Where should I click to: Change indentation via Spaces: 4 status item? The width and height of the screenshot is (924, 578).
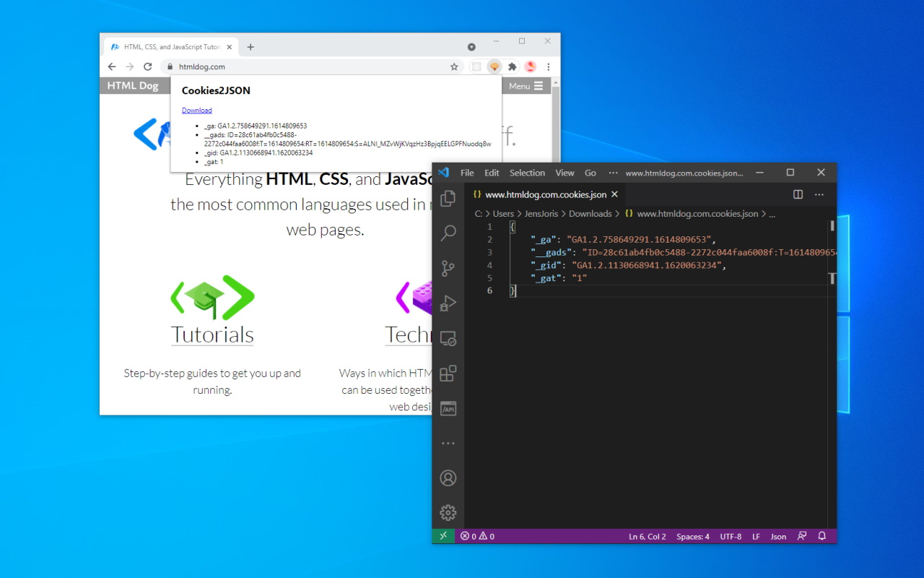(x=692, y=536)
